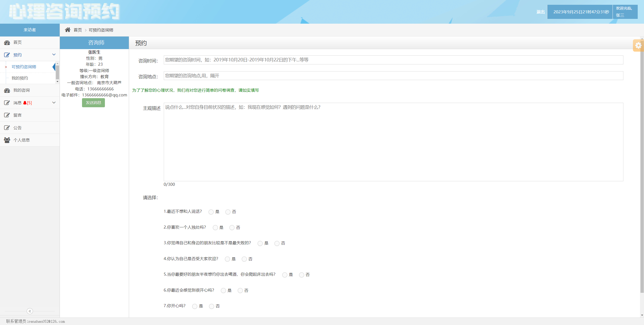This screenshot has height=325, width=644.
Task: Select 否 for question 3
Action: (x=277, y=243)
